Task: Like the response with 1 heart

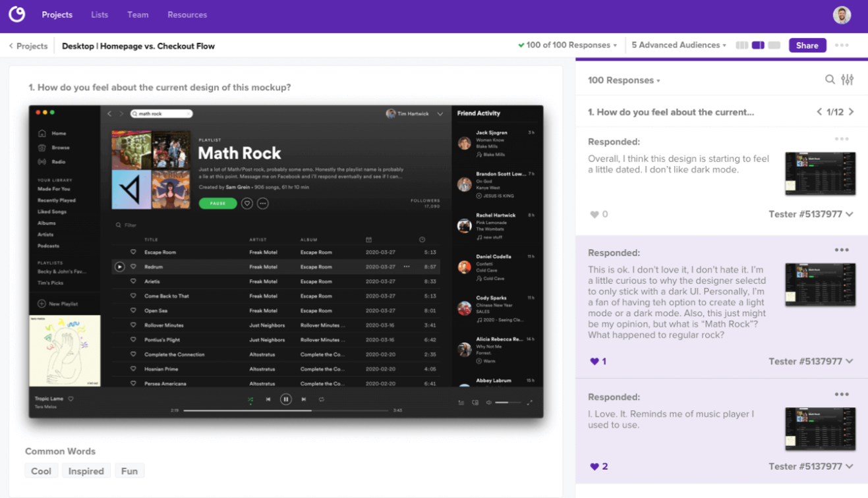Action: (594, 361)
